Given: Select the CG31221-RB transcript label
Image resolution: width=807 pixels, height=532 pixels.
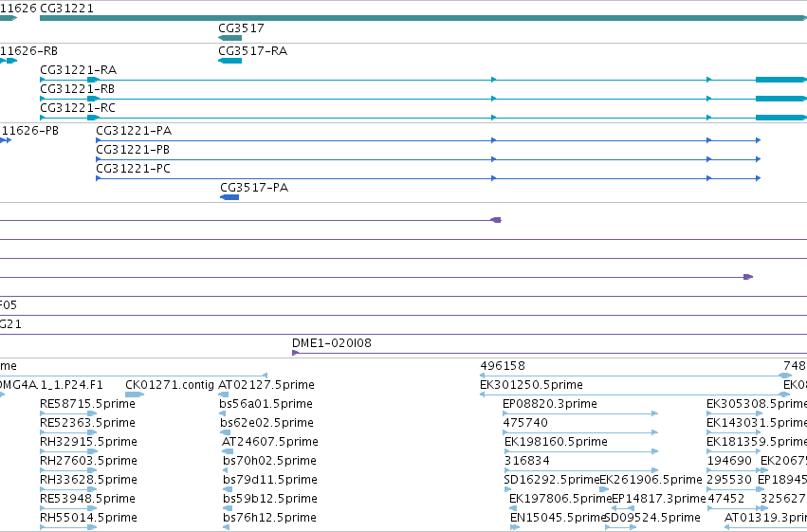Looking at the screenshot, I should 77,89.
